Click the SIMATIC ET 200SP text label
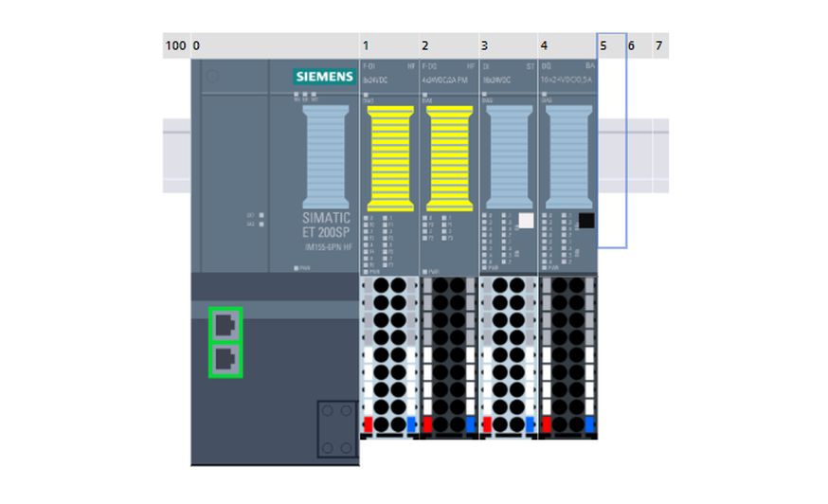The image size is (828, 504). [x=326, y=225]
